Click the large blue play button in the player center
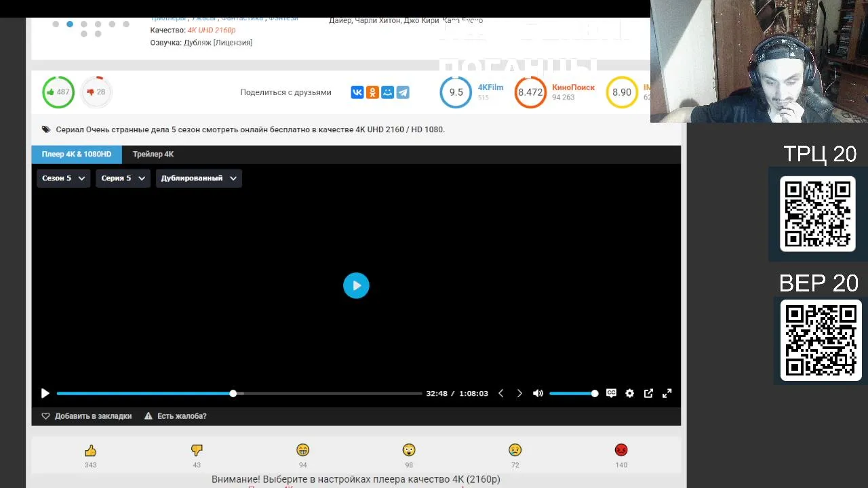The height and width of the screenshot is (488, 868). (356, 285)
